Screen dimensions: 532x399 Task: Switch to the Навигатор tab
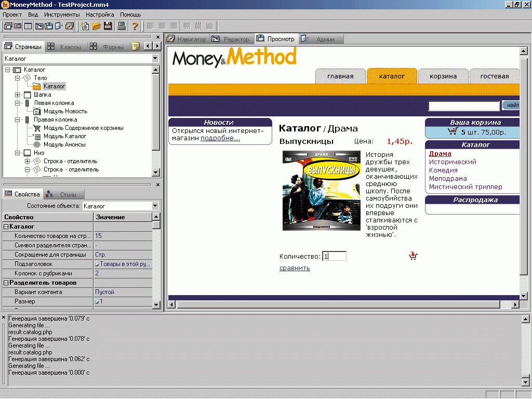click(x=187, y=39)
